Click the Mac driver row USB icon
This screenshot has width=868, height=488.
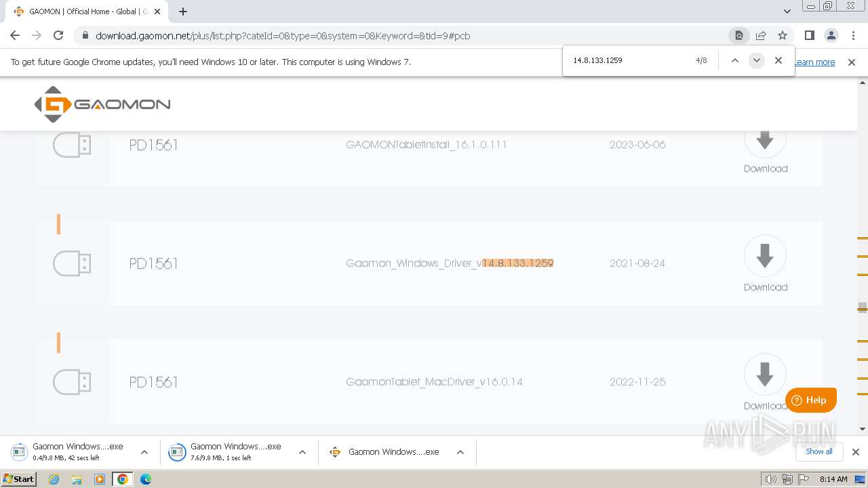(72, 382)
